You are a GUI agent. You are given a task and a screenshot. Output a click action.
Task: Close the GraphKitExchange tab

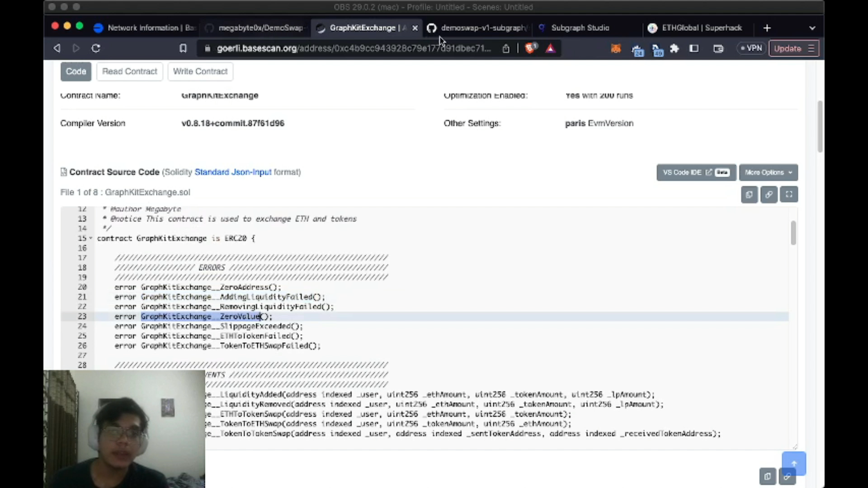click(x=415, y=28)
